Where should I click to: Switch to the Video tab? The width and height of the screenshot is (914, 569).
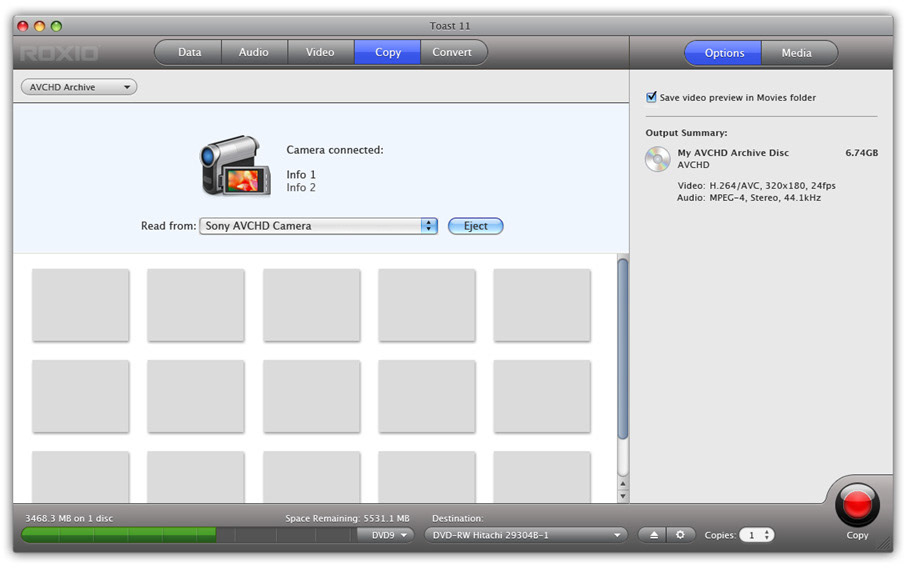[320, 52]
